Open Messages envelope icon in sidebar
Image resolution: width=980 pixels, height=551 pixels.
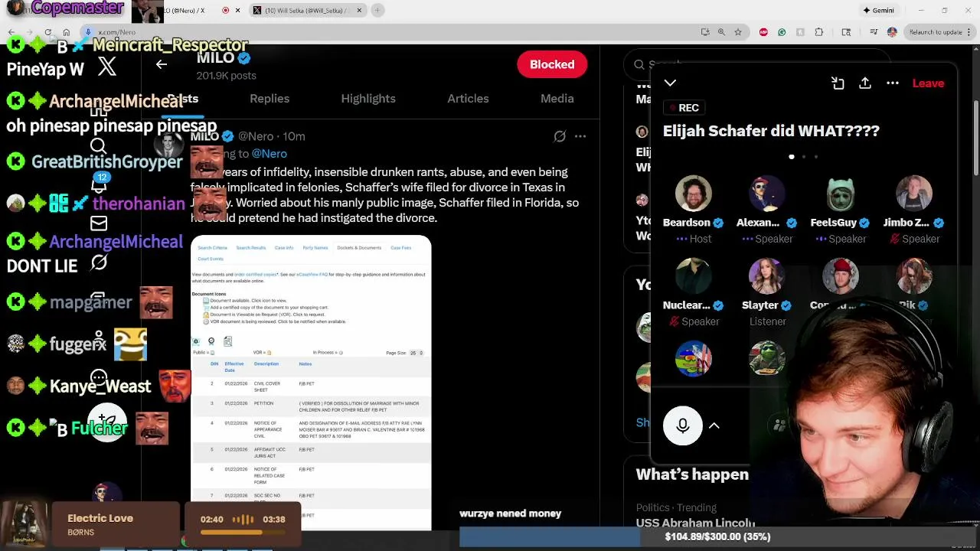click(x=99, y=223)
